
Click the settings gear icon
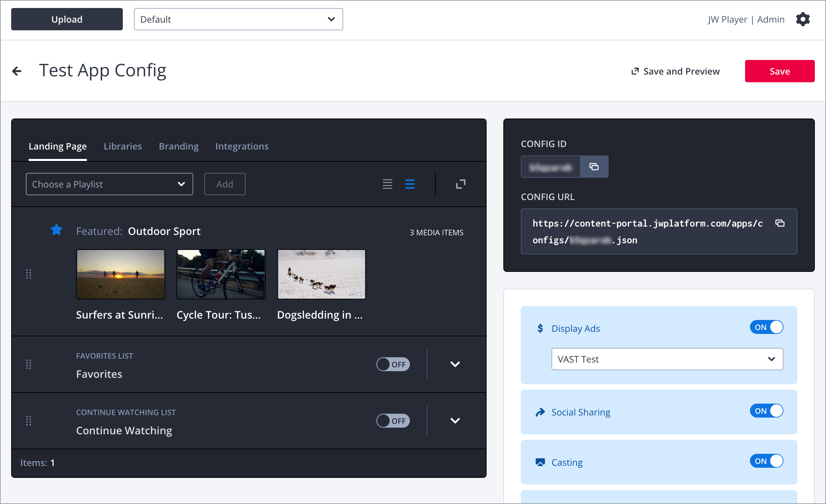coord(803,20)
